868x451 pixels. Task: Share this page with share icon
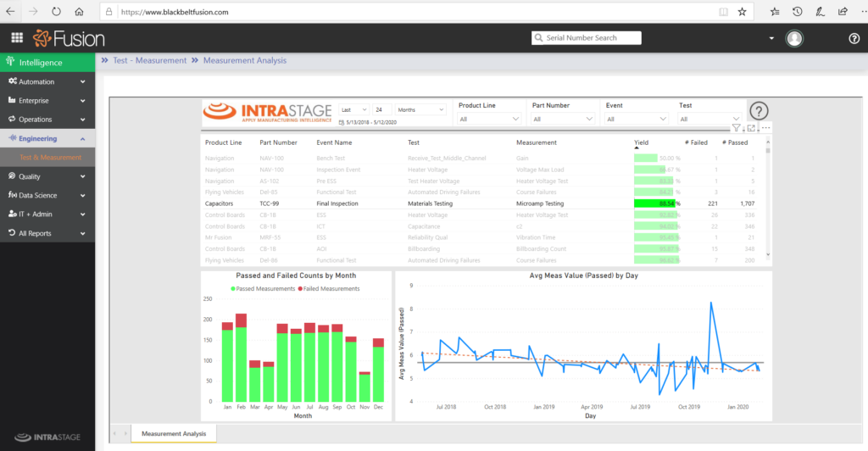[843, 12]
